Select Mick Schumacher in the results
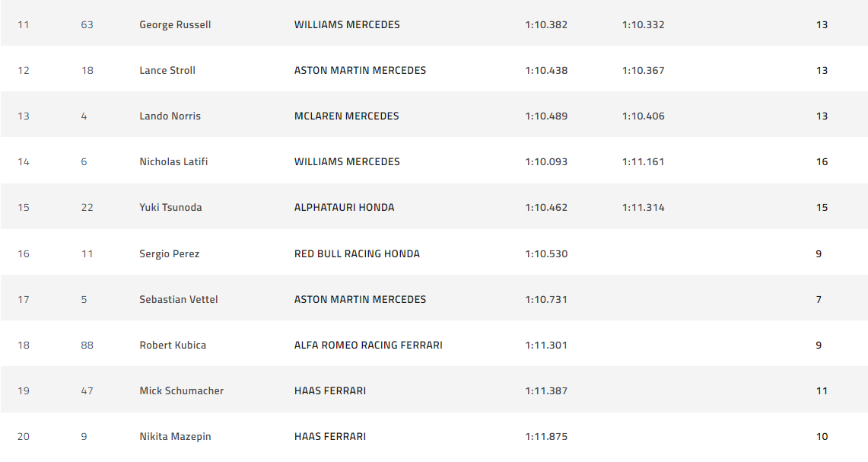The width and height of the screenshot is (868, 462). click(x=181, y=390)
